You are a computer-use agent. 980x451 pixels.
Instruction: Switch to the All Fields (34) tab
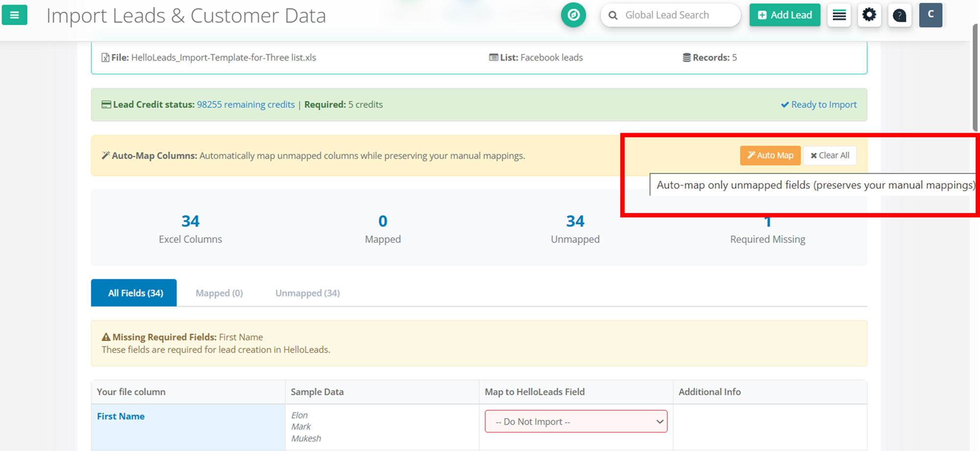point(134,293)
